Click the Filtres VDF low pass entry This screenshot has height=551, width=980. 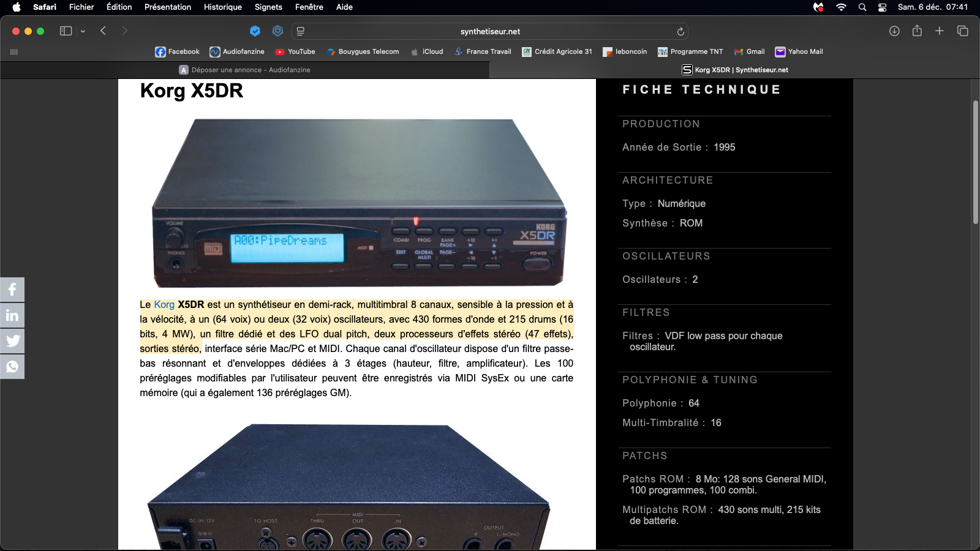point(703,342)
